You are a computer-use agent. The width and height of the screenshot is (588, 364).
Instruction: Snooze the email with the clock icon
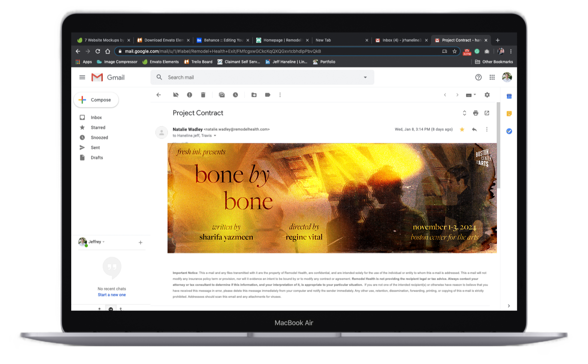(235, 95)
